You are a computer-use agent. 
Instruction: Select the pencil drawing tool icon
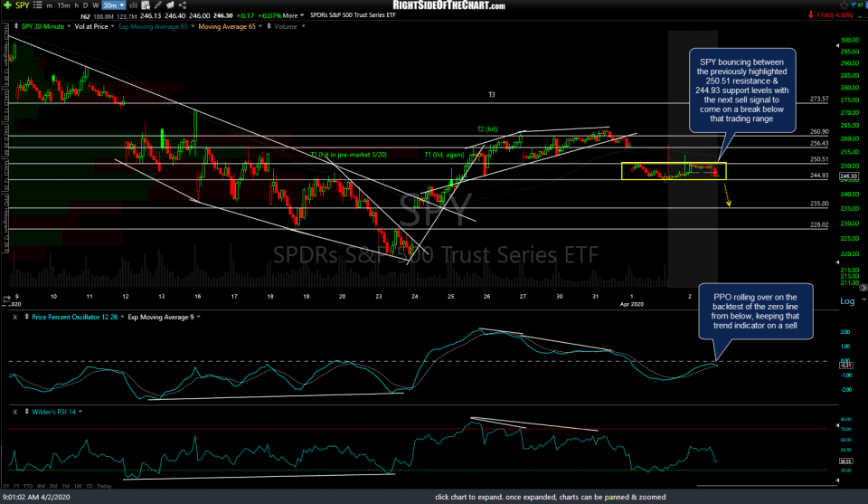pos(157,5)
